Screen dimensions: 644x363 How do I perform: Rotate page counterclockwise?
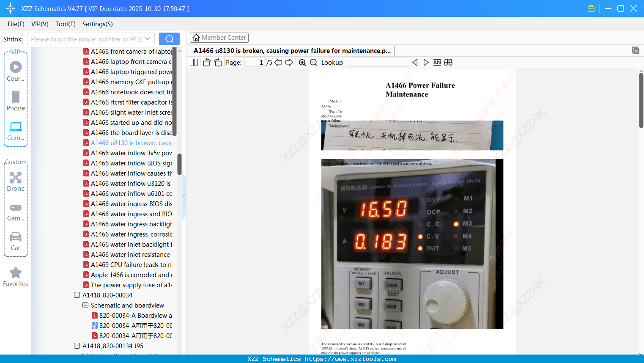tap(206, 63)
